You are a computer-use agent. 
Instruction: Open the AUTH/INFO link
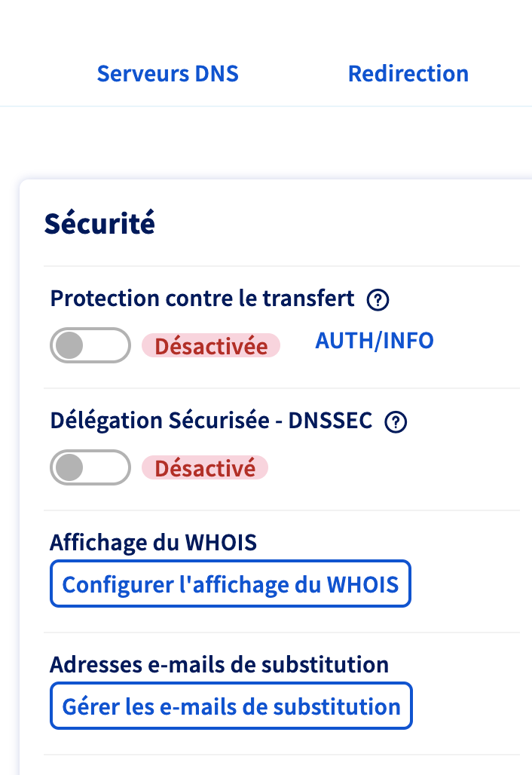click(x=374, y=341)
